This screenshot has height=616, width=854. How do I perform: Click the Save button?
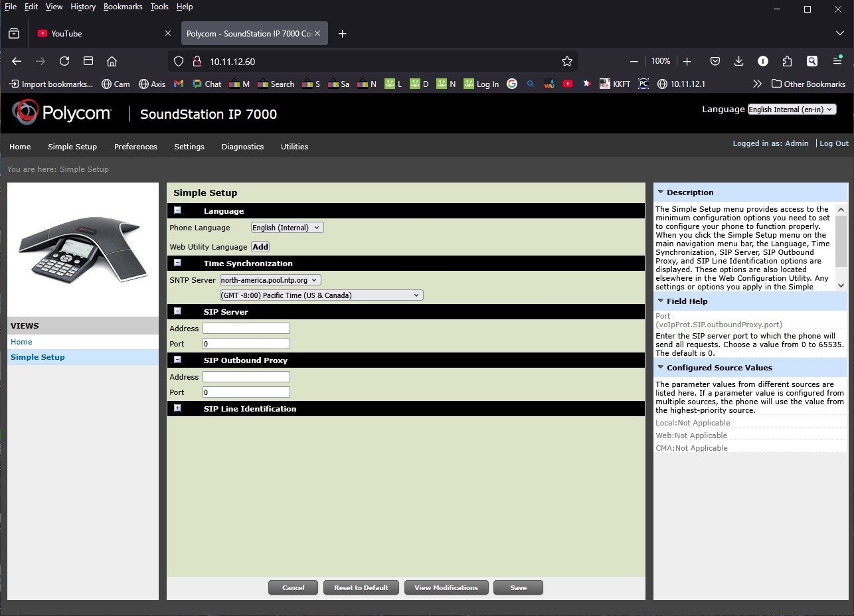pos(518,587)
